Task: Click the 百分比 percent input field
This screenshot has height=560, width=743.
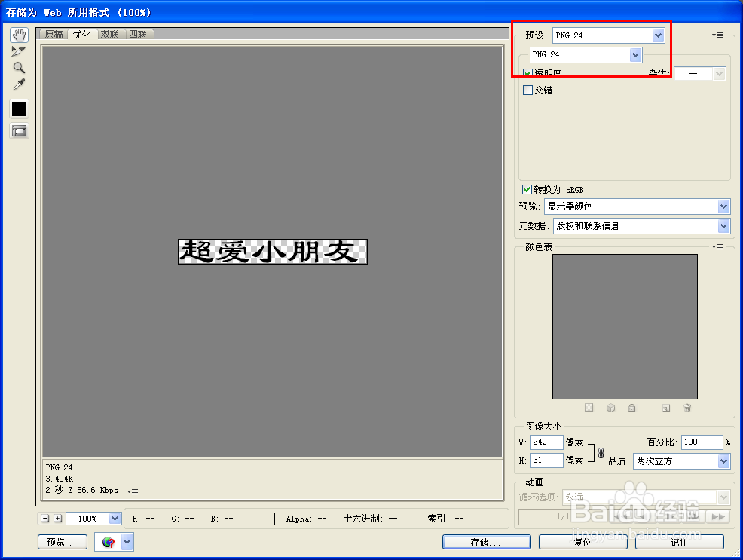Action: click(702, 442)
